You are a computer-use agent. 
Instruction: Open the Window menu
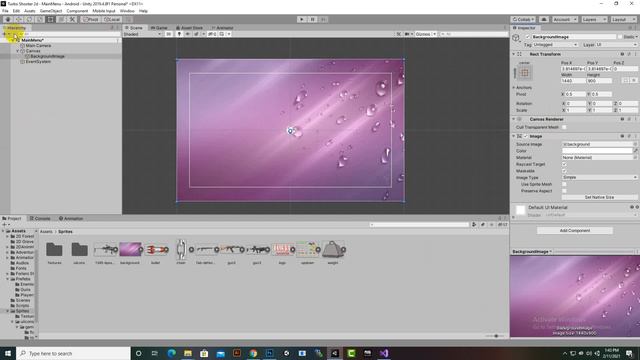pos(127,11)
